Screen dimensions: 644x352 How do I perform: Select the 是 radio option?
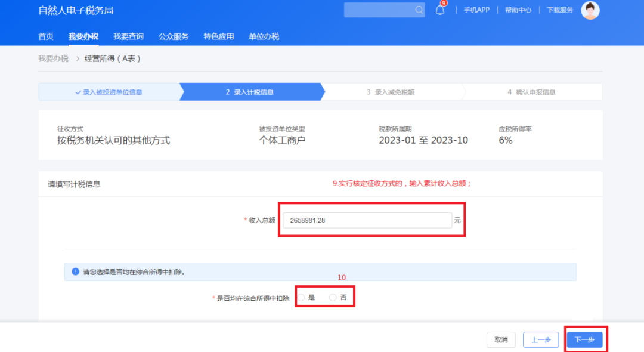pyautogui.click(x=302, y=297)
